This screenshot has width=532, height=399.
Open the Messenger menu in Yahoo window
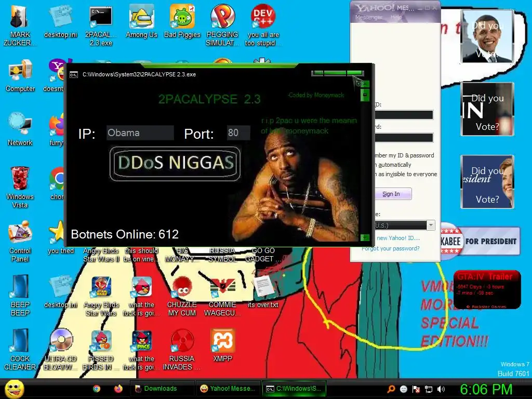click(368, 17)
